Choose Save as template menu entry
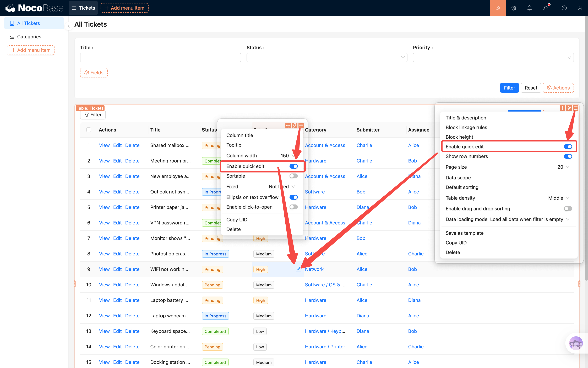This screenshot has height=368, width=588. click(464, 233)
